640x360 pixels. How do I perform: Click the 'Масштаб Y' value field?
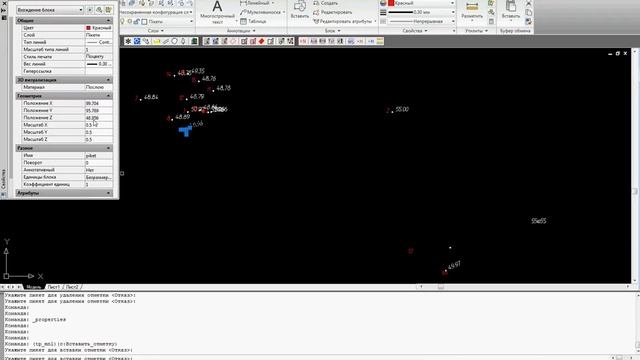point(98,132)
